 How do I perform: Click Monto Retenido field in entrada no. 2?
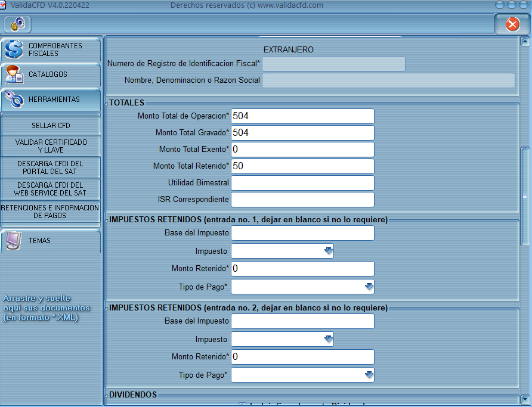302,357
